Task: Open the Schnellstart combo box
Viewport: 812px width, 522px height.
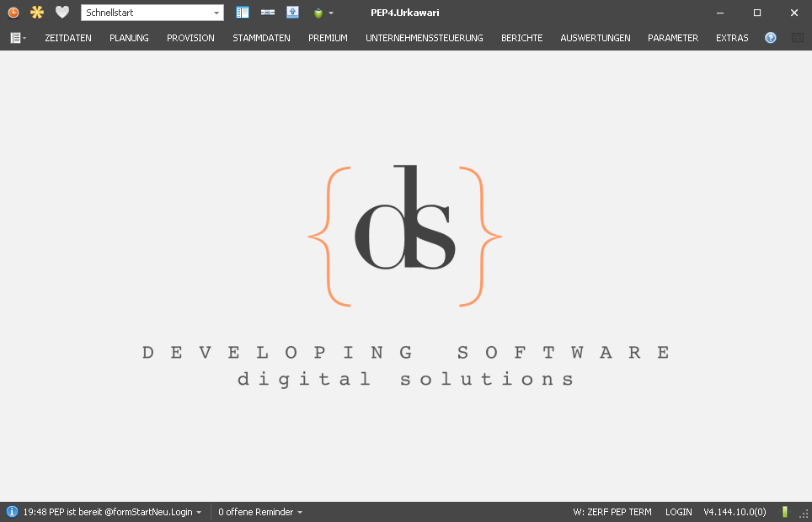Action: (152, 13)
